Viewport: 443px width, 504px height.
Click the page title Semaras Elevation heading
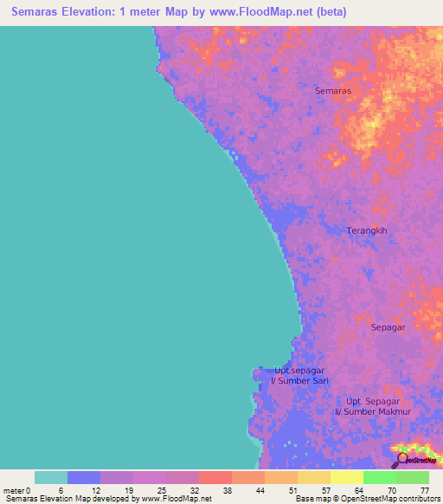(178, 12)
